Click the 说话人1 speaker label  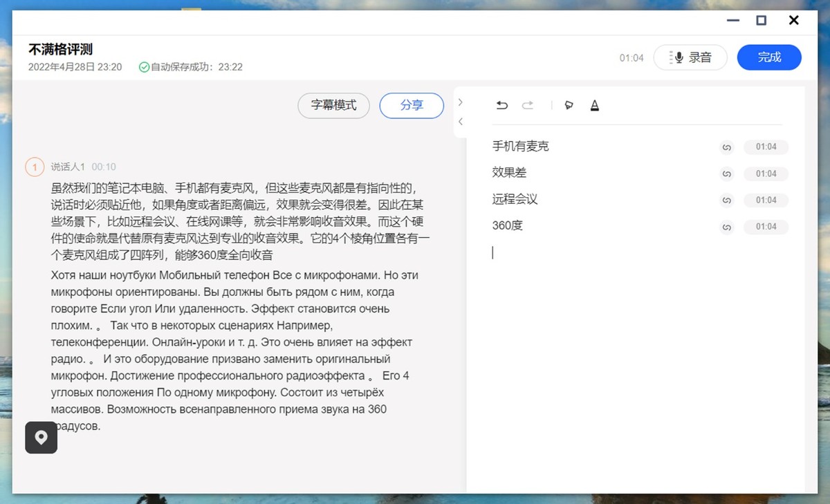click(x=68, y=167)
